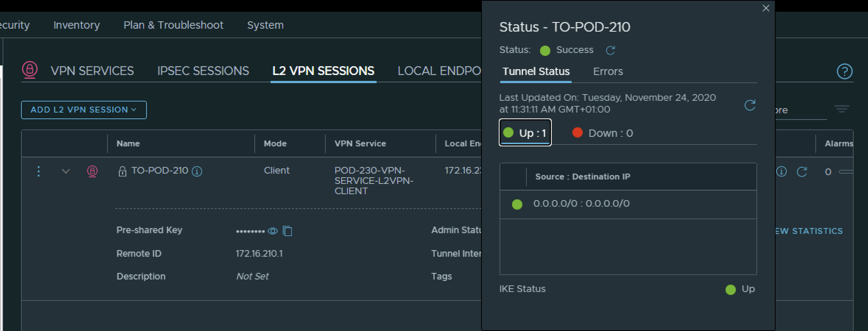
Task: Select the Up : 1 tunnel filter
Action: pos(525,133)
